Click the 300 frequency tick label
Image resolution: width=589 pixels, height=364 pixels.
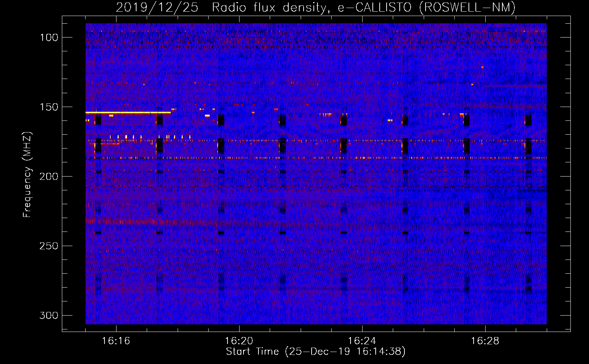tap(49, 315)
